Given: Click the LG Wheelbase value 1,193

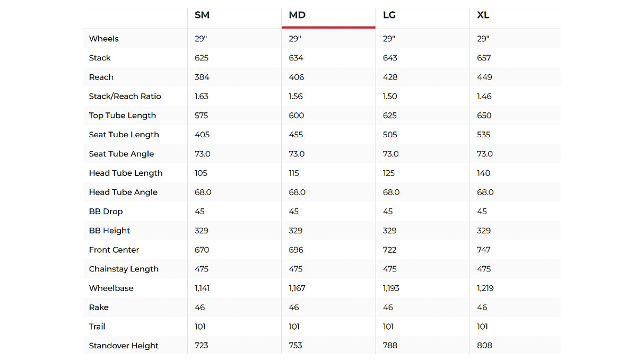Looking at the screenshot, I should pyautogui.click(x=391, y=288).
